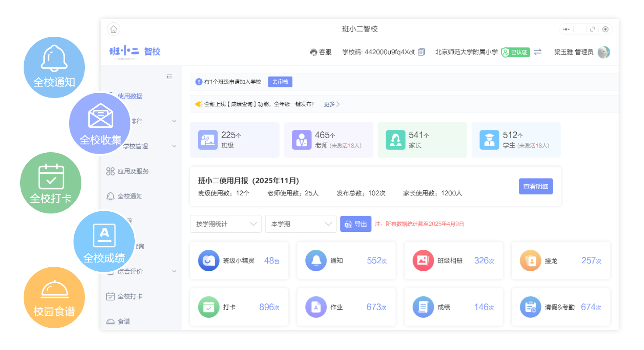
Task: Click the 全校成绩 blue circle icon
Action: pyautogui.click(x=104, y=235)
